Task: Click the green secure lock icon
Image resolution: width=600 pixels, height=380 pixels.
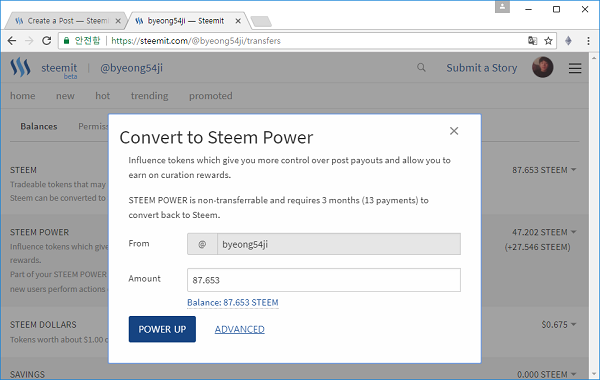Action: coord(67,41)
